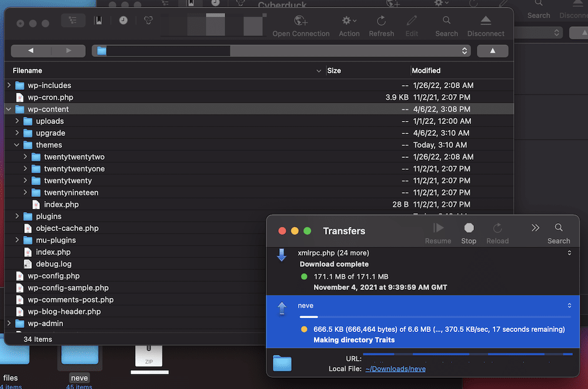This screenshot has width=588, height=389.
Task: Open the path dropdown in the address bar
Action: [x=464, y=51]
